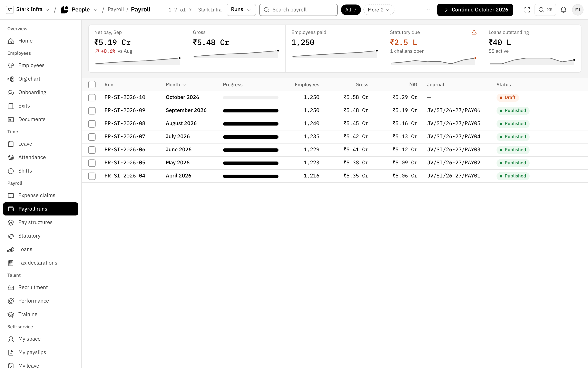Click the Draft status badge
Screen dimensions: 588x368
508,98
